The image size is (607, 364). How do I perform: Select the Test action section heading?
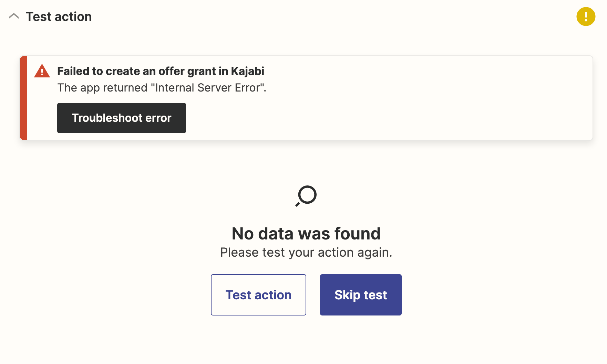59,17
